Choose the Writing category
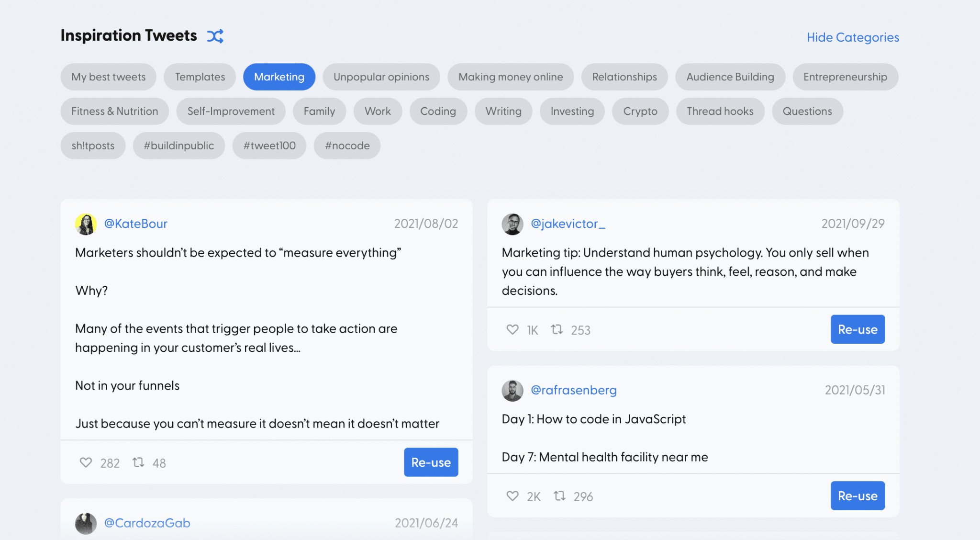Image resolution: width=980 pixels, height=540 pixels. (503, 111)
